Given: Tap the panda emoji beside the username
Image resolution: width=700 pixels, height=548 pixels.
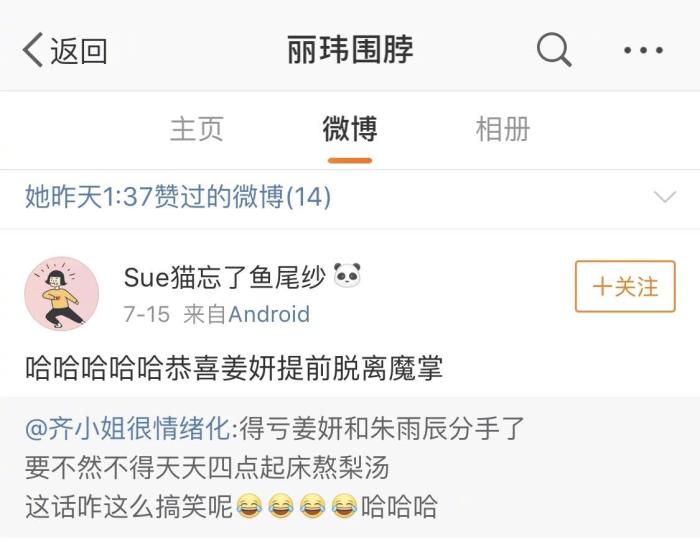Looking at the screenshot, I should [347, 275].
